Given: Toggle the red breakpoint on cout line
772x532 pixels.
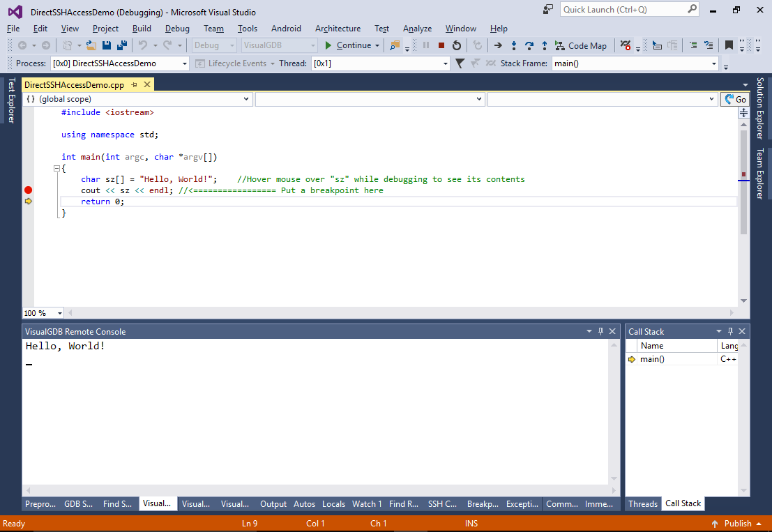Looking at the screenshot, I should pyautogui.click(x=28, y=190).
